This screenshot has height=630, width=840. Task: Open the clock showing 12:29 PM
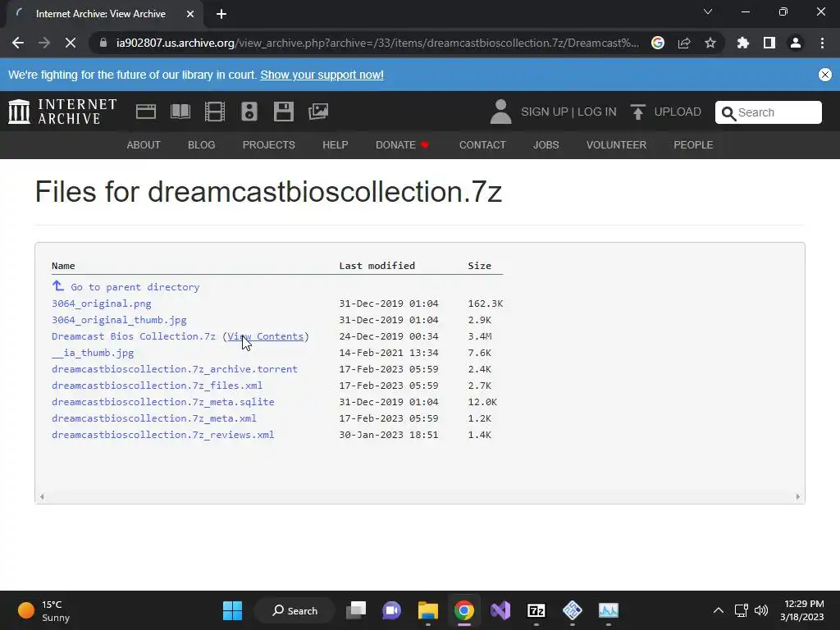point(802,610)
